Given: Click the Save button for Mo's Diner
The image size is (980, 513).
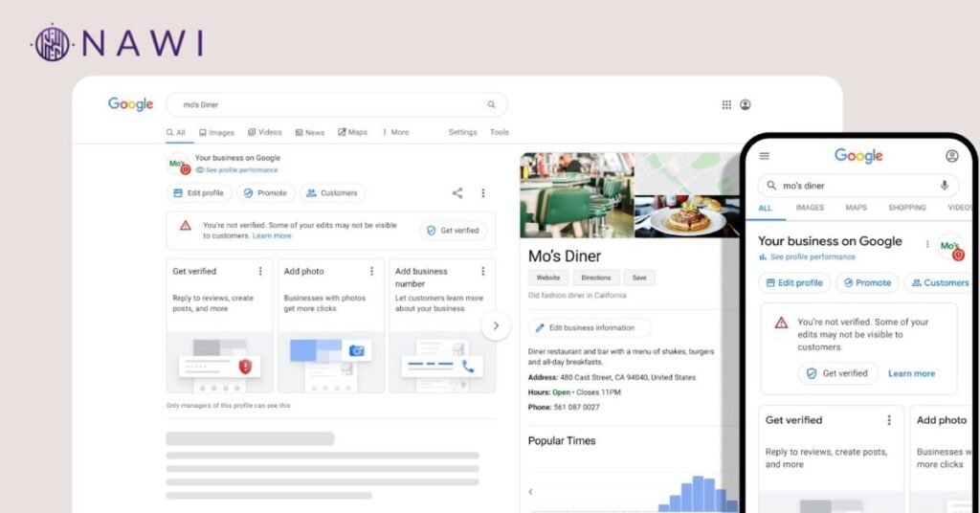Looking at the screenshot, I should [x=639, y=278].
